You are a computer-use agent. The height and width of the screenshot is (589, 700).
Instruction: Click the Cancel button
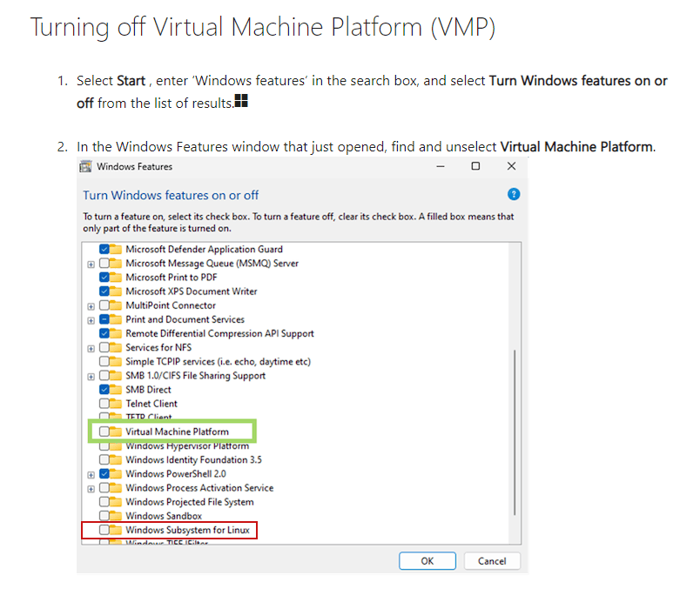(491, 560)
